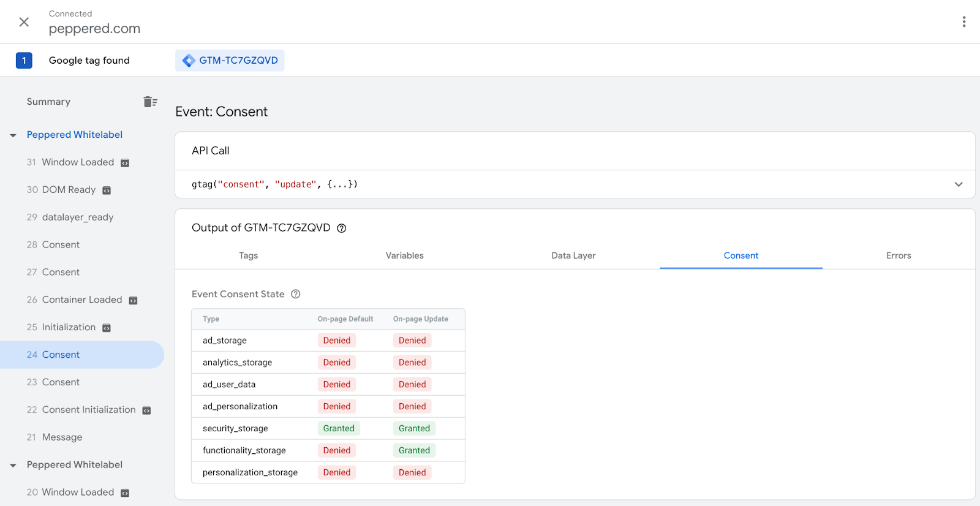Open the three-dot more options menu
The image size is (980, 506).
click(964, 22)
